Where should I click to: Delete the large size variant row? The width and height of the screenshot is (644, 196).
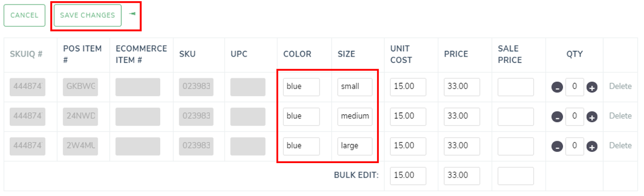620,146
